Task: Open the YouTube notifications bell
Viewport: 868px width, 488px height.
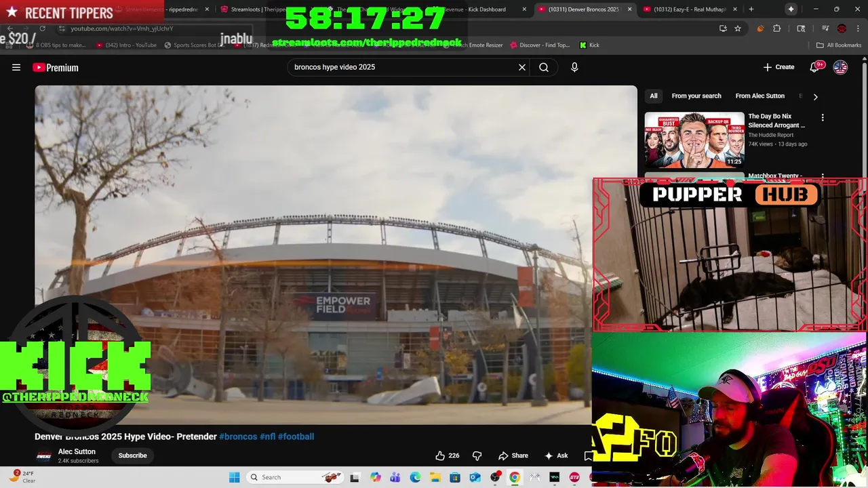Action: (x=814, y=67)
